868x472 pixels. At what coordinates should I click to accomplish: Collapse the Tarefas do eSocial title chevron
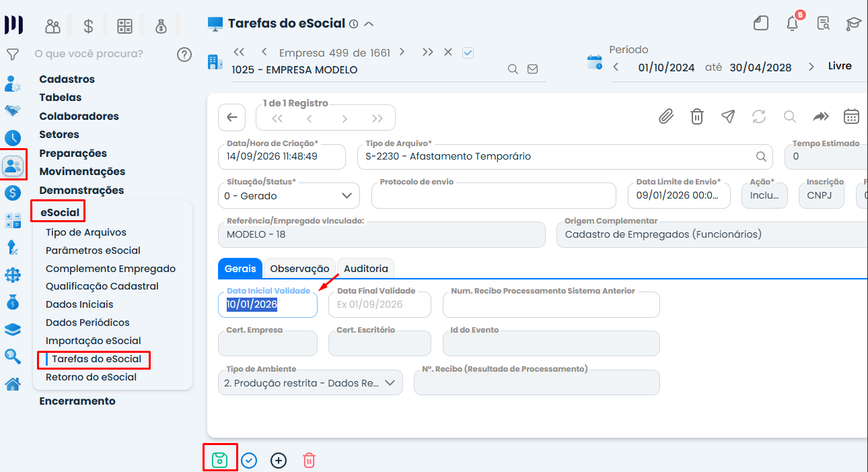point(369,24)
